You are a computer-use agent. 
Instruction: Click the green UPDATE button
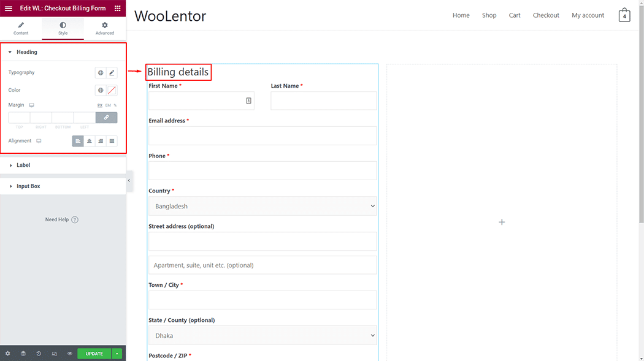[x=94, y=354]
